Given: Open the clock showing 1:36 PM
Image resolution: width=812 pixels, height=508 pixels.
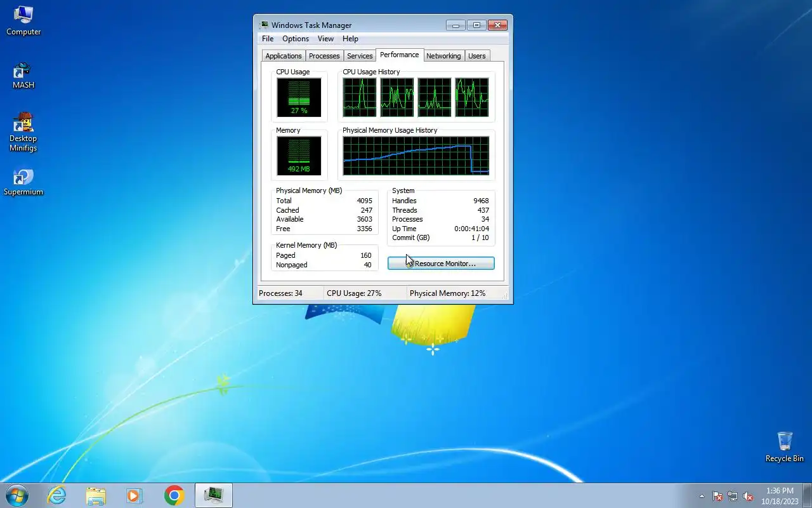Looking at the screenshot, I should pos(780,496).
